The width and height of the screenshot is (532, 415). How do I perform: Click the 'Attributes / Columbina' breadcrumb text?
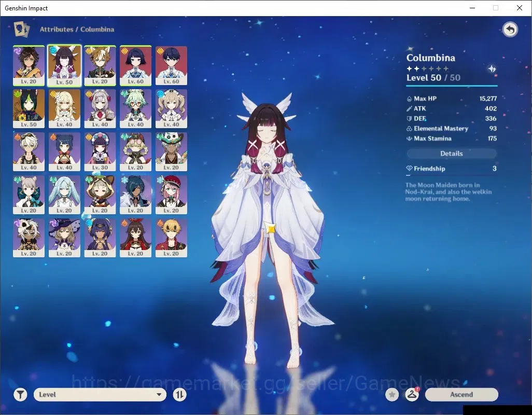pyautogui.click(x=77, y=29)
